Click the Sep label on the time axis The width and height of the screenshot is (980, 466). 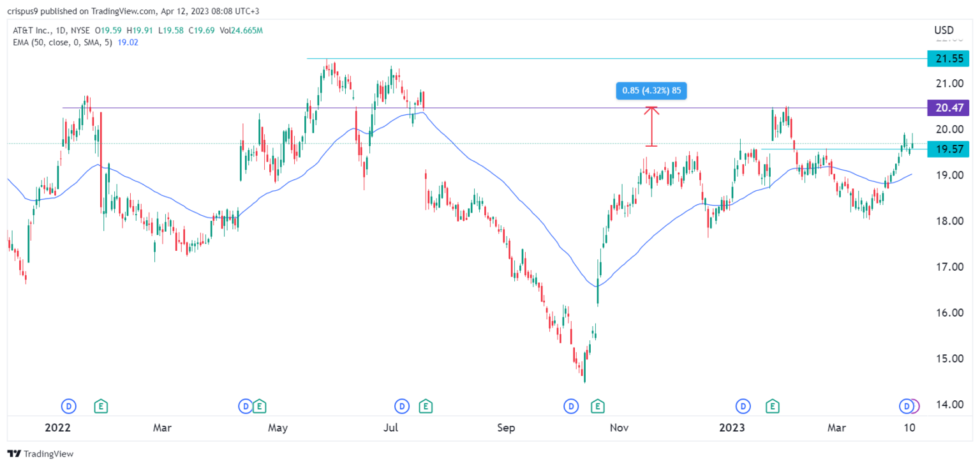505,427
